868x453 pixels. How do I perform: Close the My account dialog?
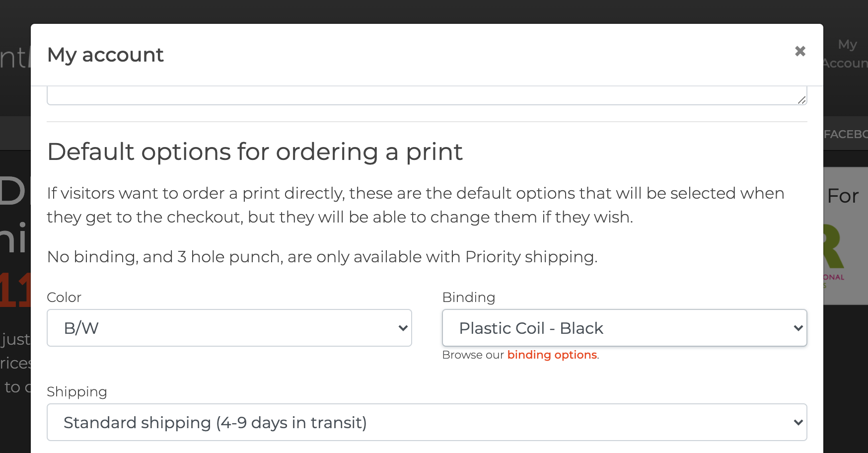(799, 51)
